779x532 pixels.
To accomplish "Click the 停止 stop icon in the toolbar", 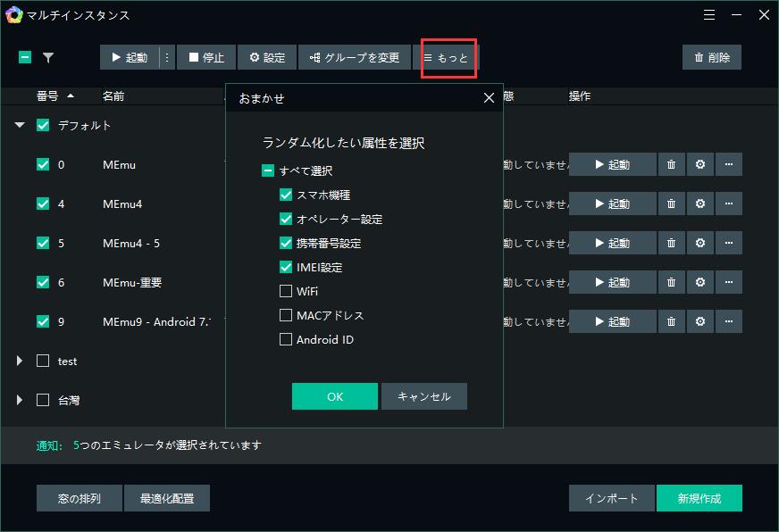I will (x=206, y=56).
